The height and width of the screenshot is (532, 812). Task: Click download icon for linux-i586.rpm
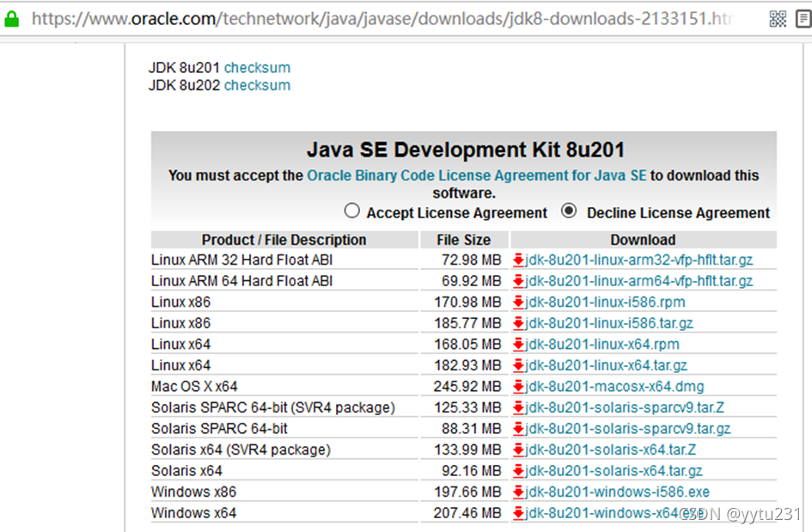point(518,302)
